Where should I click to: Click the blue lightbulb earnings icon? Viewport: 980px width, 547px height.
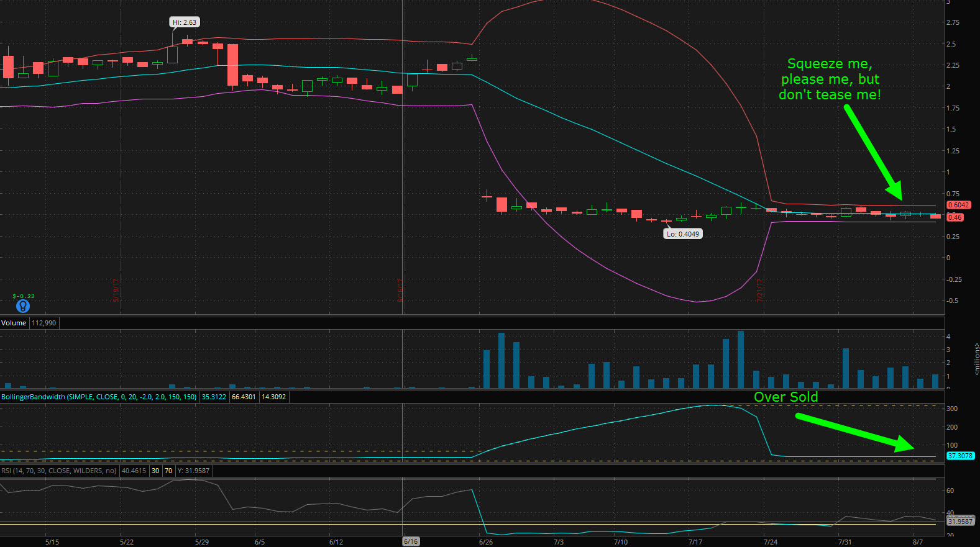pyautogui.click(x=23, y=306)
